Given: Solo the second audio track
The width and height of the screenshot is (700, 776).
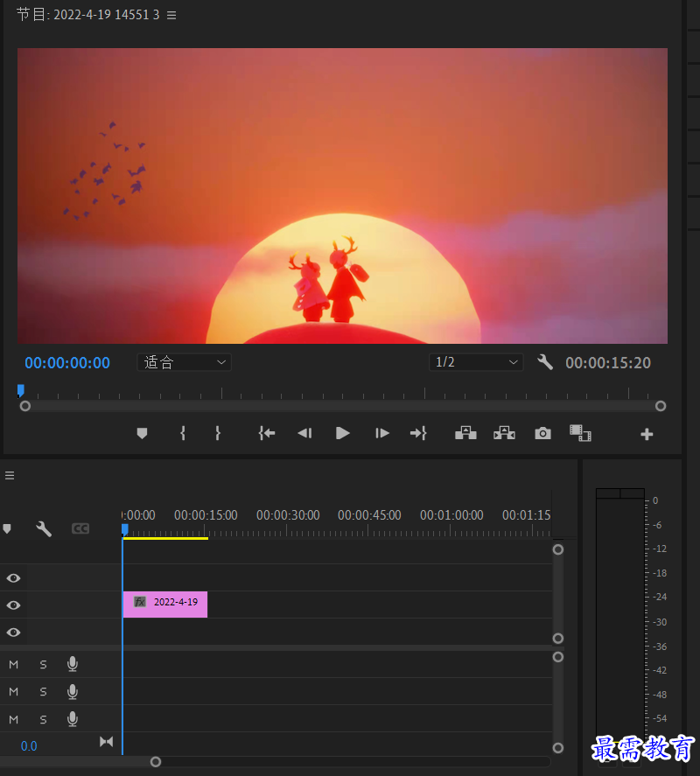Looking at the screenshot, I should pos(43,692).
